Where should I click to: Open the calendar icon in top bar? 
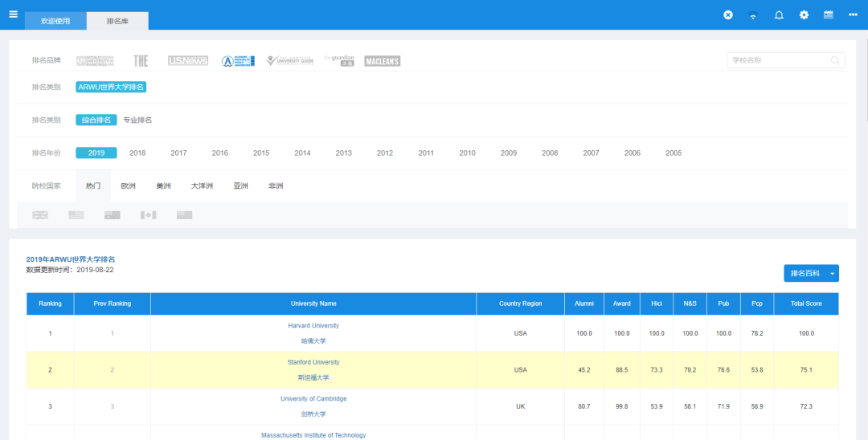coord(828,15)
